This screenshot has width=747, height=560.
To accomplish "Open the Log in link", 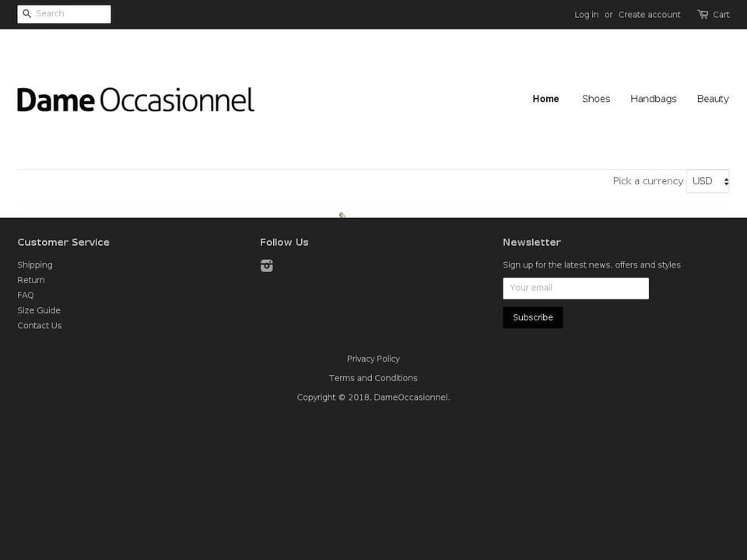I will [586, 14].
